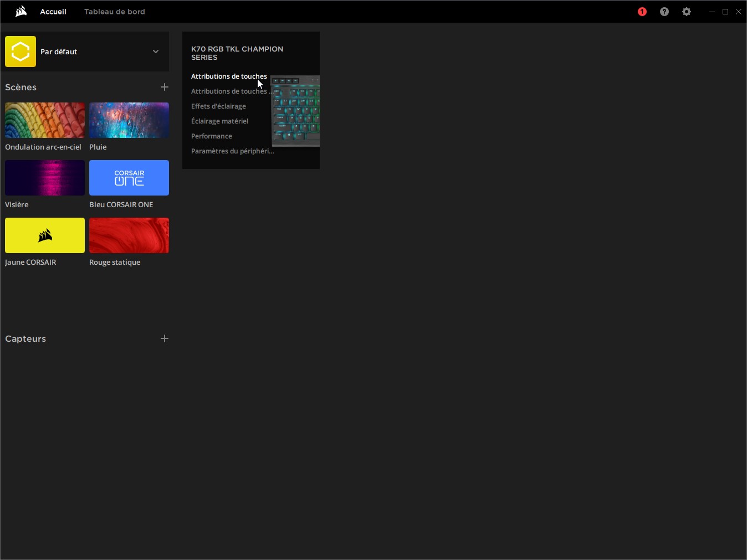Click the Scènes section heading
This screenshot has width=747, height=560.
(x=21, y=87)
